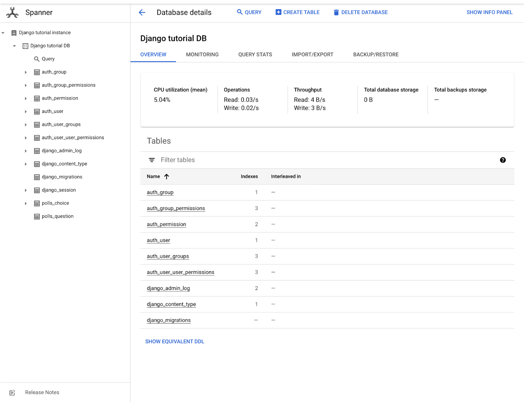
Task: Open the auth_group_permissions table link
Action: click(176, 208)
